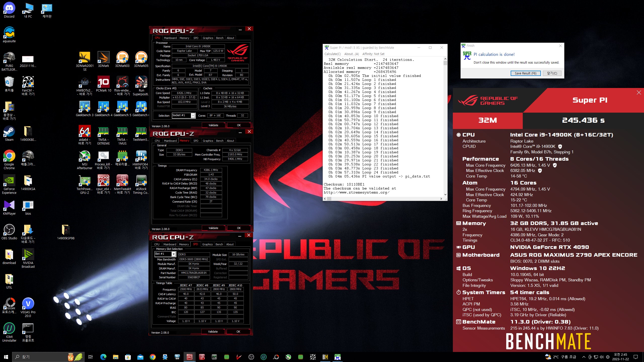Open the PCMark 10 desktop icon
Viewport: 644px width, 362px height.
click(x=103, y=84)
